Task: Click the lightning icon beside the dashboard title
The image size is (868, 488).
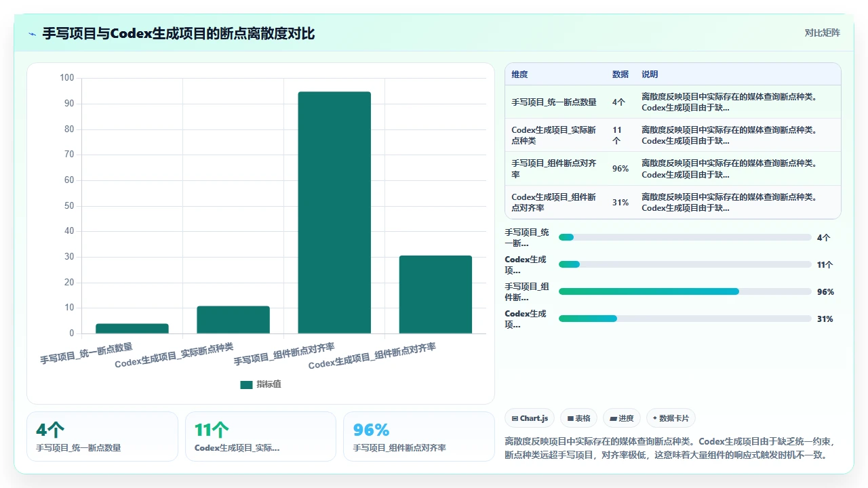Action: pyautogui.click(x=32, y=33)
